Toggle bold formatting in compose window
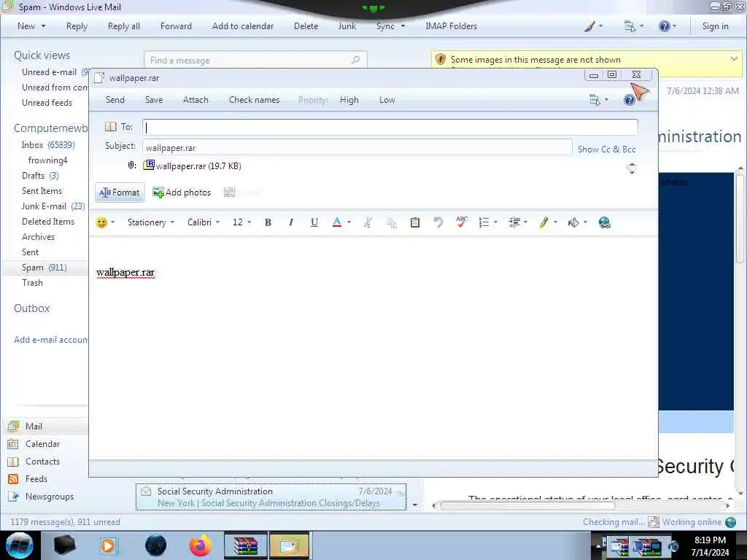This screenshot has height=560, width=747. coord(268,222)
